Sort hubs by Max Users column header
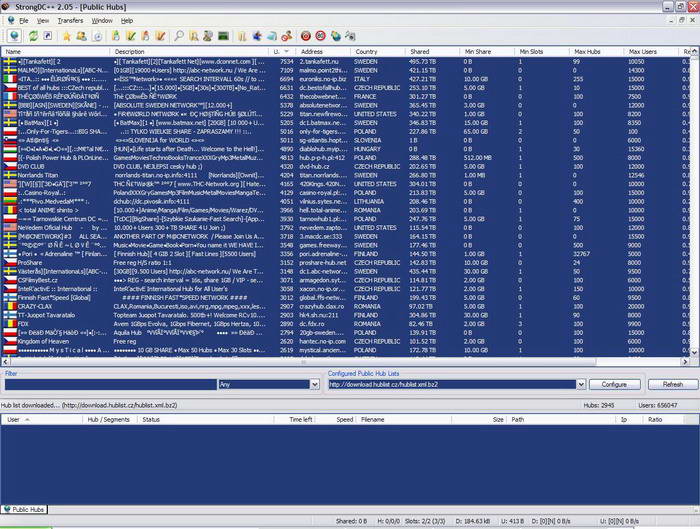 click(x=650, y=52)
